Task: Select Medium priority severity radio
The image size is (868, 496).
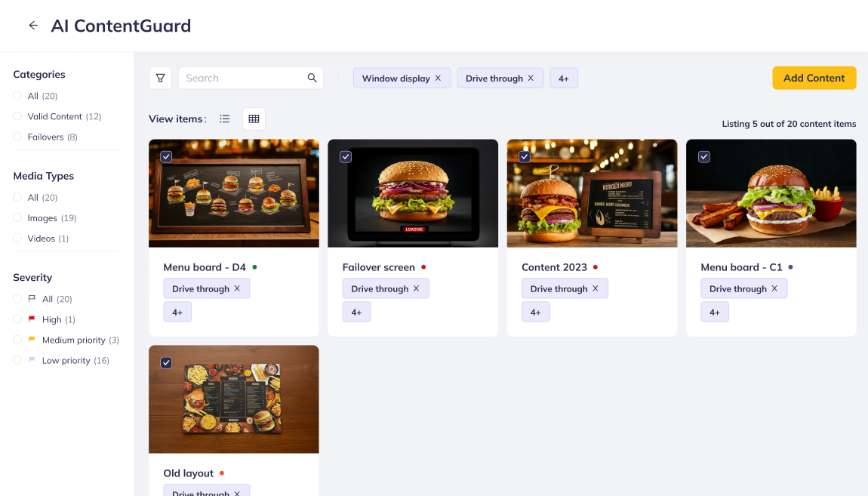Action: point(17,339)
